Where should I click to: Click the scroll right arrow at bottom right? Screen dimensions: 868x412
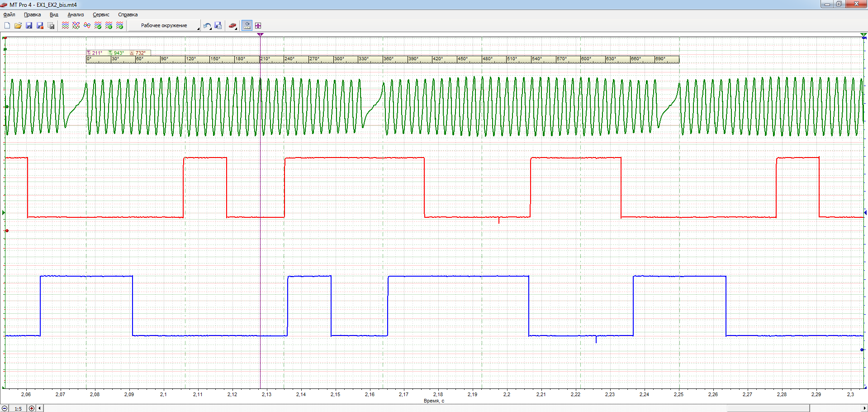coord(864,408)
